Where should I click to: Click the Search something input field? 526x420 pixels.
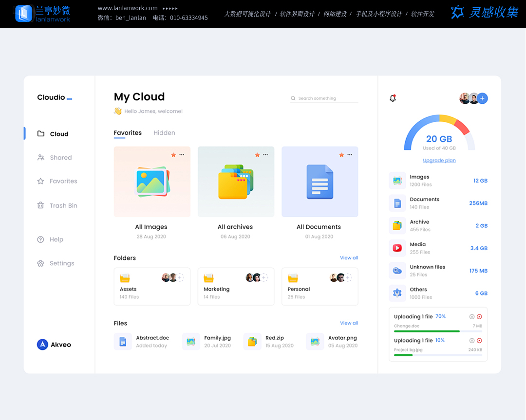(326, 98)
